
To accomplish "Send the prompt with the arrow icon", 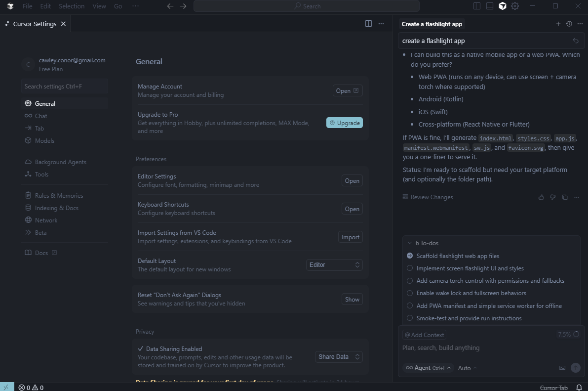I will (575, 368).
